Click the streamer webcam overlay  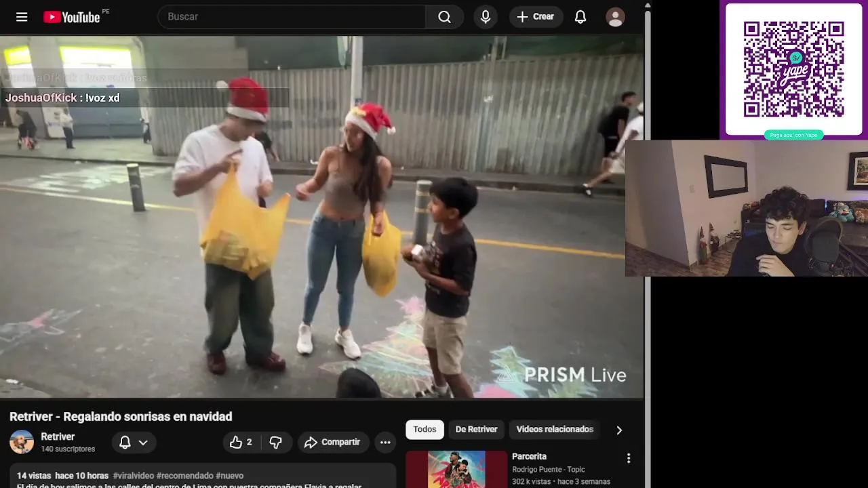(747, 208)
